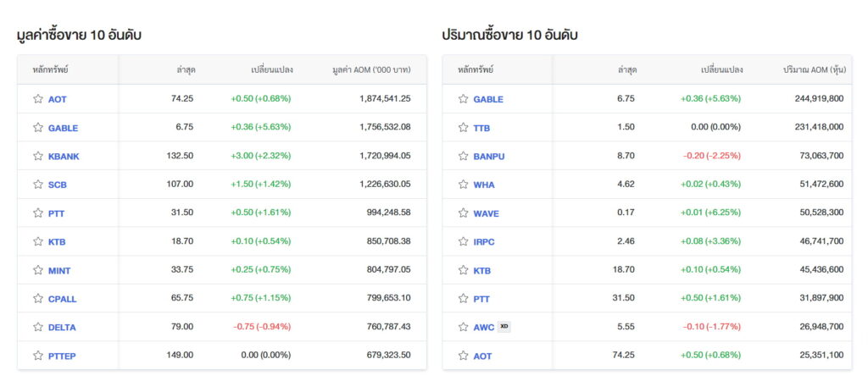
Task: Click TTB's volume 231,418,000
Action: tap(819, 127)
